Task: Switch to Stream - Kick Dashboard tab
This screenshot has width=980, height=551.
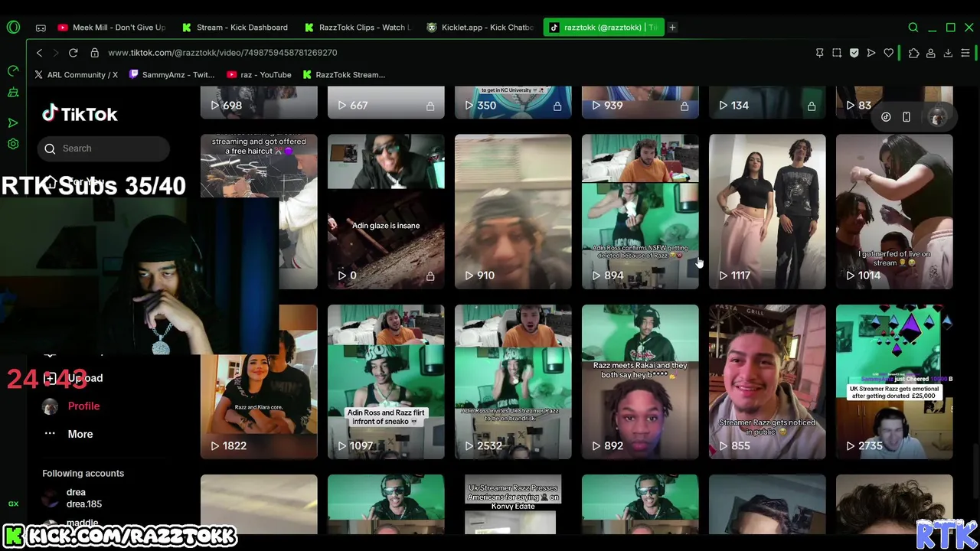Action: 234,28
